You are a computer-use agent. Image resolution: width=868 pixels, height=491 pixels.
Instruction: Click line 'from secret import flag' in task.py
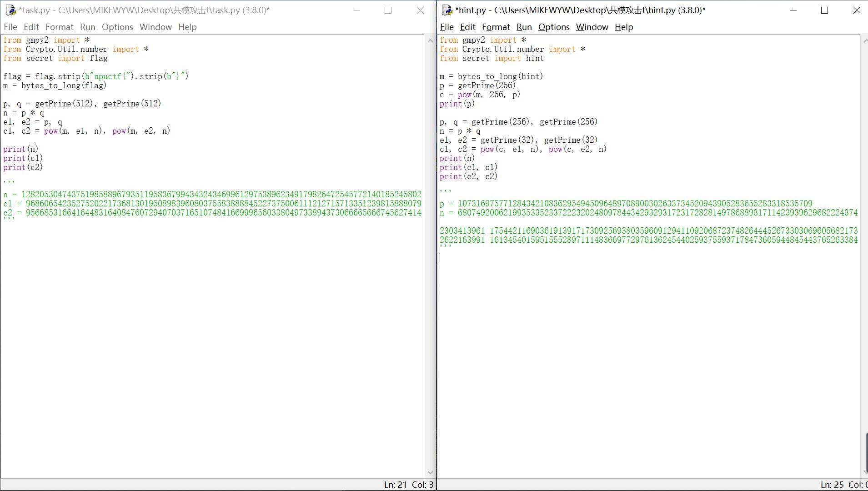[x=55, y=58]
